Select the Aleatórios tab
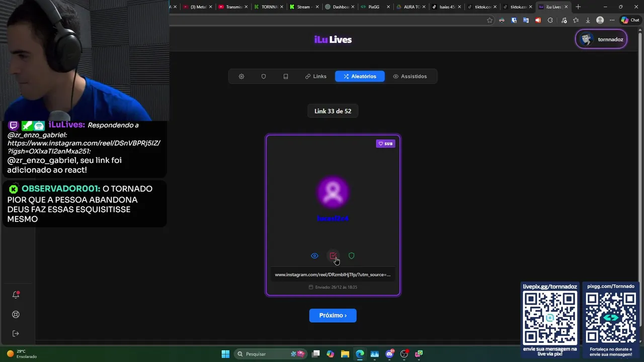644x362 pixels. [x=360, y=76]
